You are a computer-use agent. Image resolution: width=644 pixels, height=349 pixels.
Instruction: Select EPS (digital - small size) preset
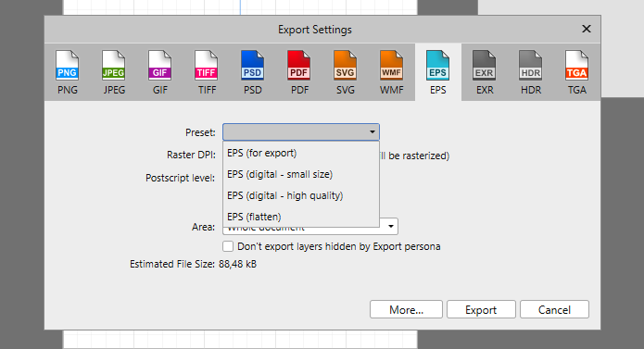300,174
